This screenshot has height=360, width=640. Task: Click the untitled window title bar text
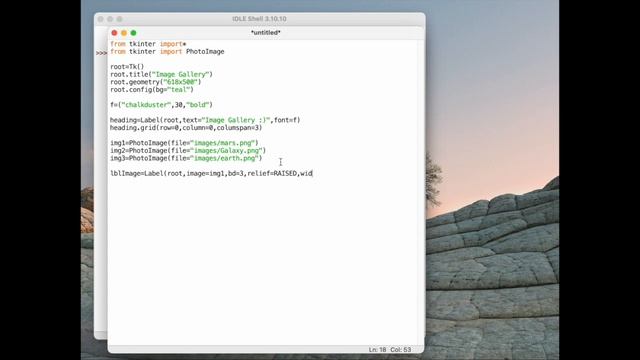click(x=266, y=32)
